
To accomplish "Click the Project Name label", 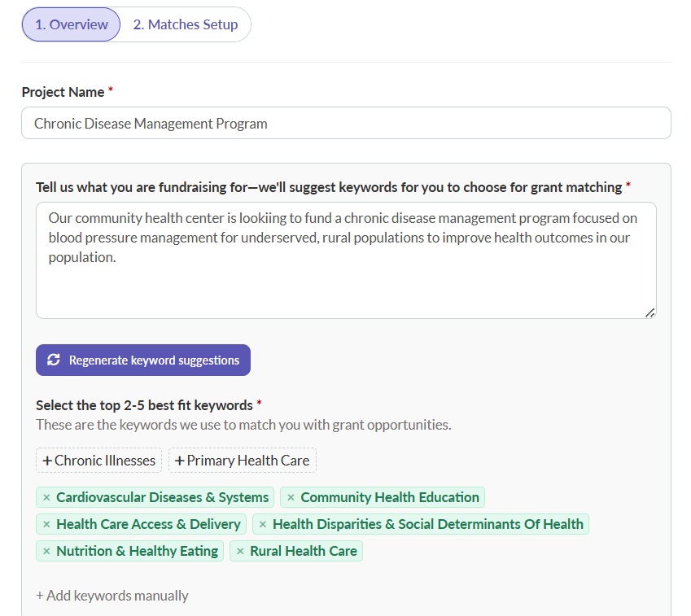I will tap(63, 92).
